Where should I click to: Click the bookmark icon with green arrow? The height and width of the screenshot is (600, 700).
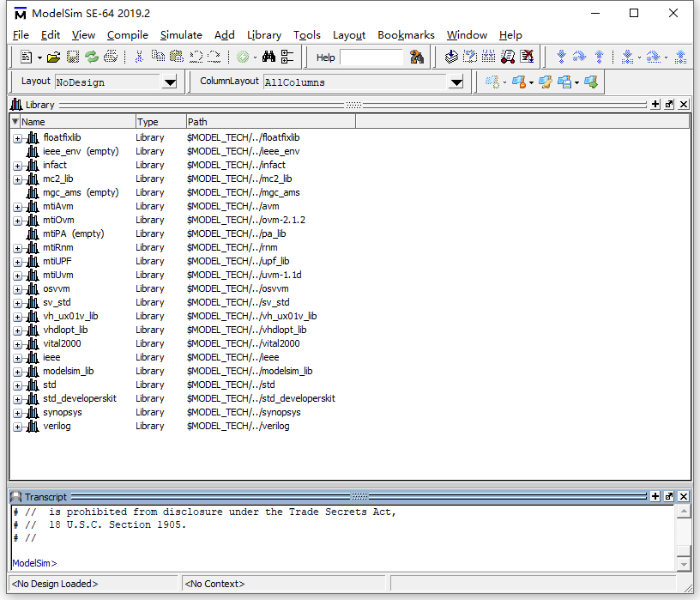590,82
